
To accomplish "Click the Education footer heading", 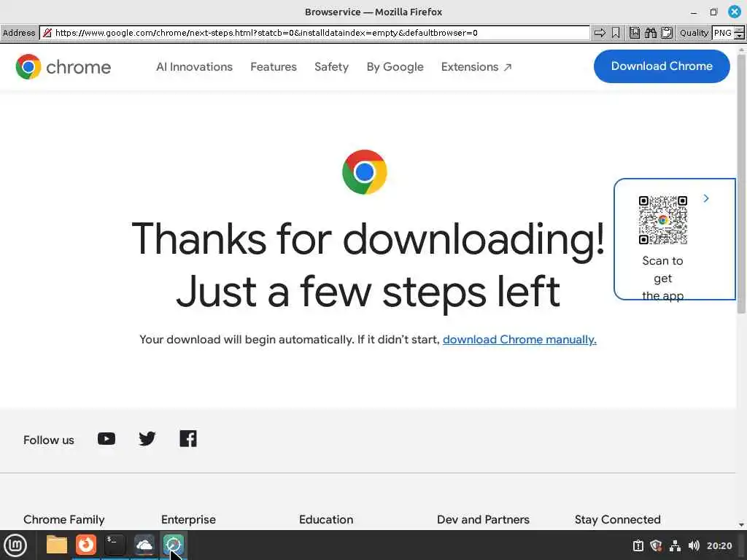I will click(x=326, y=519).
